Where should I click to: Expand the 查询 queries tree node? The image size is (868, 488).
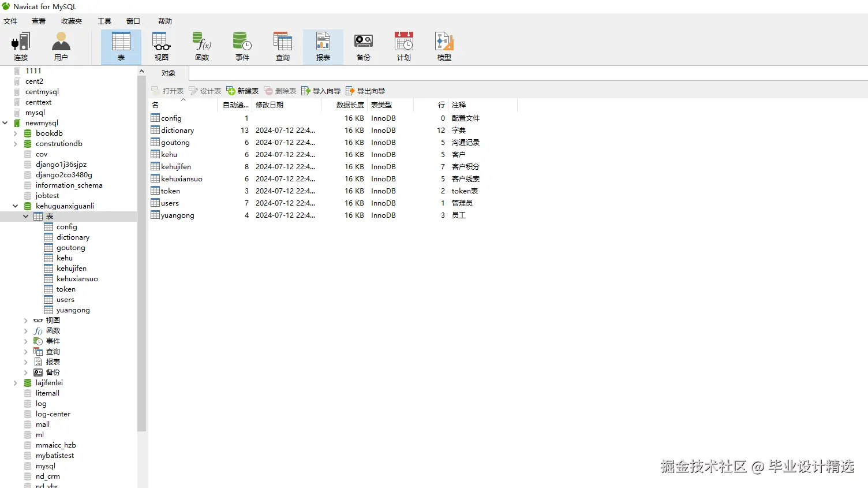tap(26, 352)
